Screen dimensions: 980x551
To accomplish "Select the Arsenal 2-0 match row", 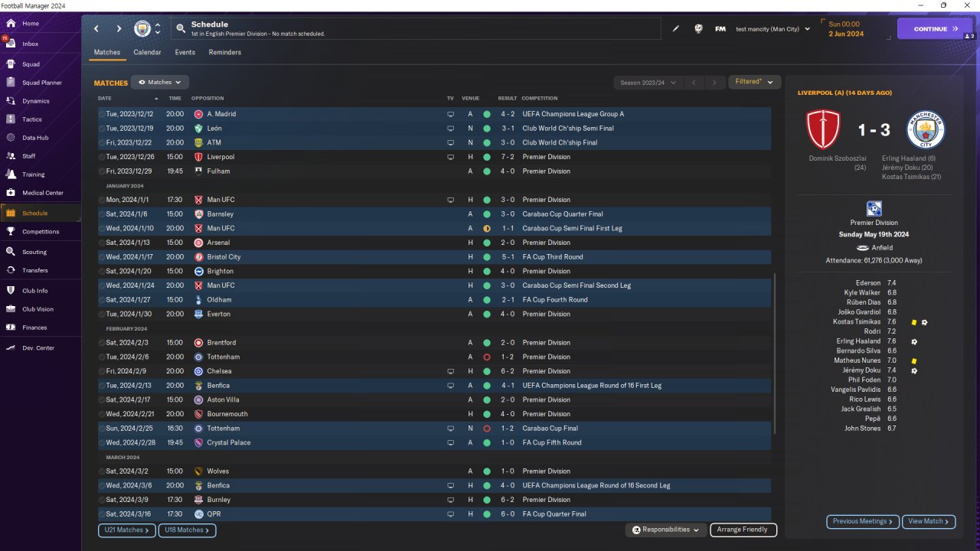I will pyautogui.click(x=434, y=243).
